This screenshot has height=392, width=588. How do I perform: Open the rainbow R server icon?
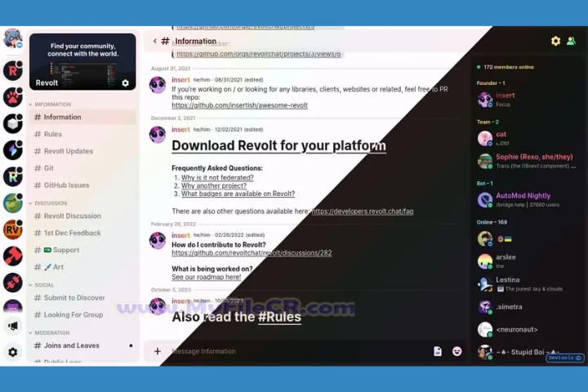(13, 176)
